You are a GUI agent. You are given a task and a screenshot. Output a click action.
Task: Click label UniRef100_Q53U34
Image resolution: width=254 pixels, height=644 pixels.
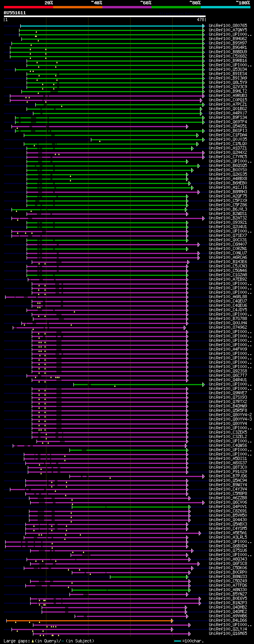point(228,69)
